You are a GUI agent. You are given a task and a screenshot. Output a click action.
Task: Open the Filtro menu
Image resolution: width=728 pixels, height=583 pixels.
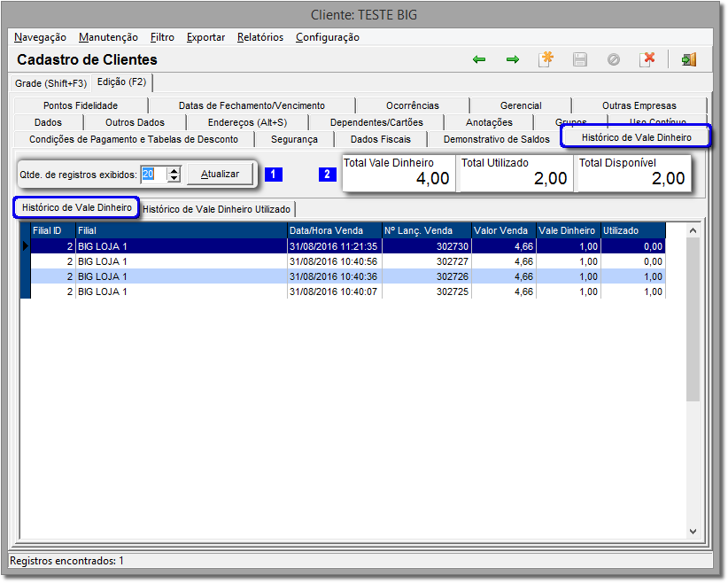click(x=162, y=37)
